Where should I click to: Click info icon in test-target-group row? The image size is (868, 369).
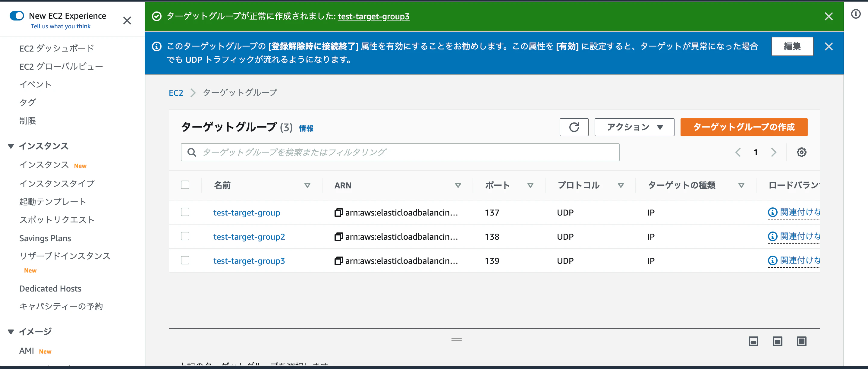(772, 212)
